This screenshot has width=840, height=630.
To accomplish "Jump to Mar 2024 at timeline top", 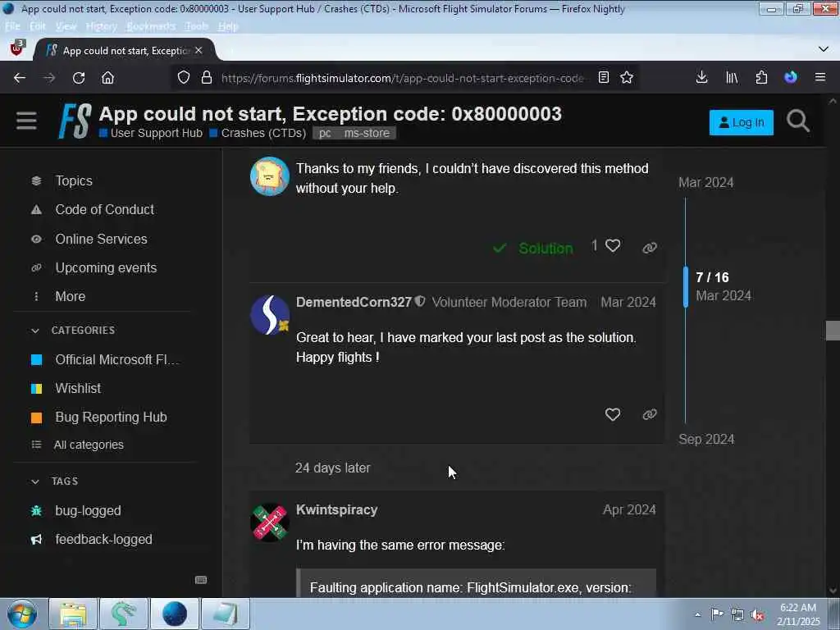I will pos(705,183).
